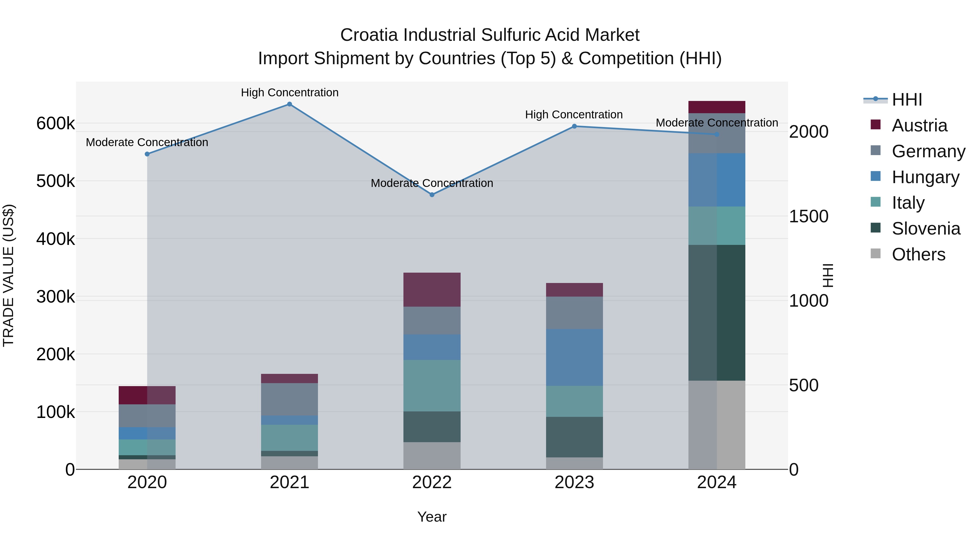
Task: Click 'Moderate Concentration' label at 2020
Action: (x=147, y=142)
